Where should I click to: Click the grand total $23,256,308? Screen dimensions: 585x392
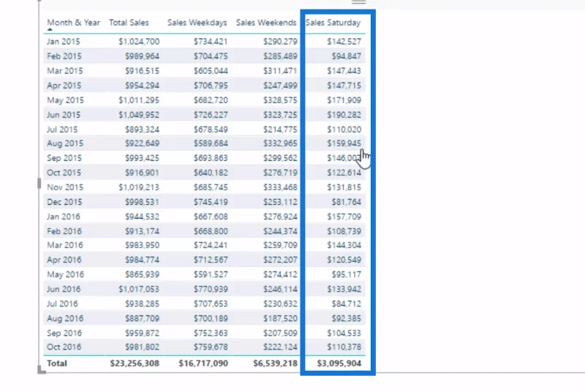pyautogui.click(x=135, y=363)
